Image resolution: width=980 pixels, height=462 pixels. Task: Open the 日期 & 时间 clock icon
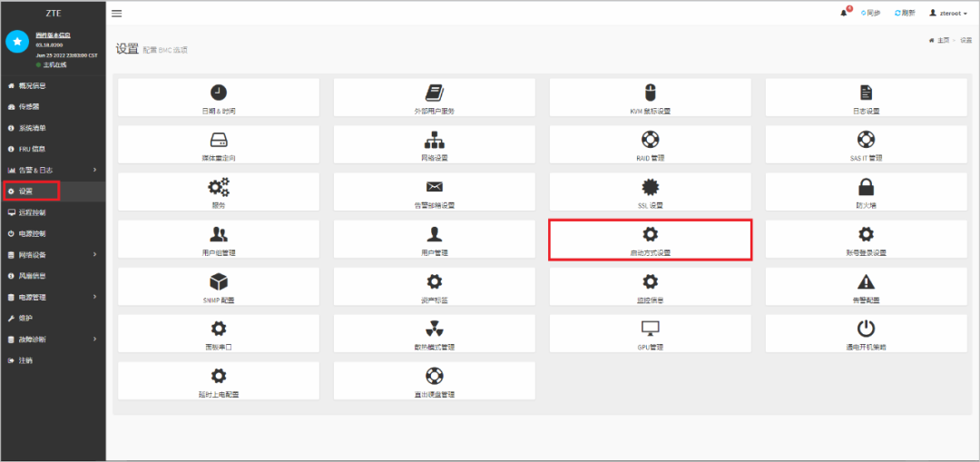(218, 93)
